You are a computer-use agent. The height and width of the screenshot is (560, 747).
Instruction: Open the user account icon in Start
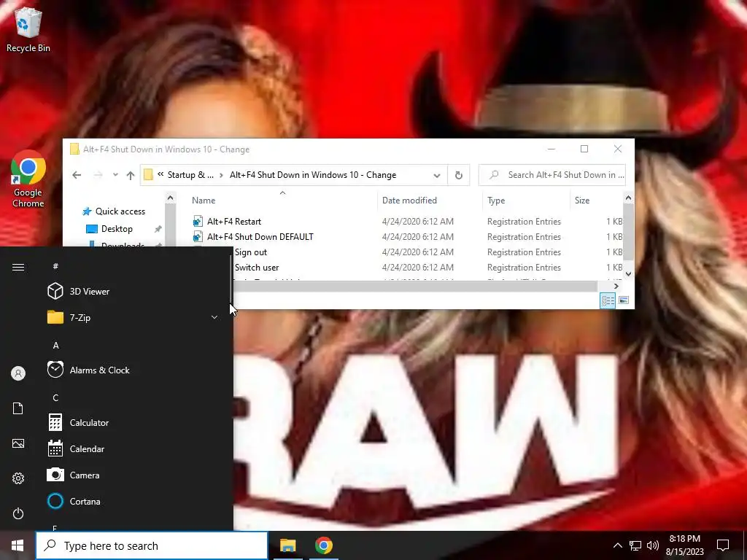pyautogui.click(x=18, y=373)
